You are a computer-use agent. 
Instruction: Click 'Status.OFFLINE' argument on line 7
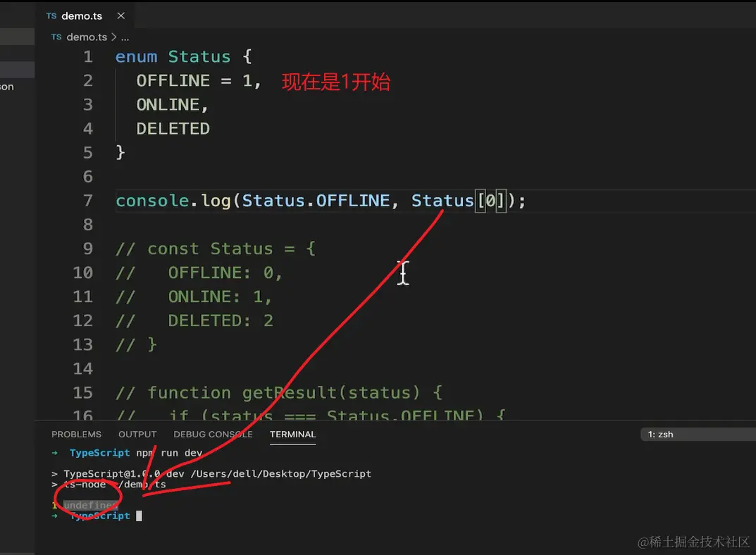tap(316, 201)
